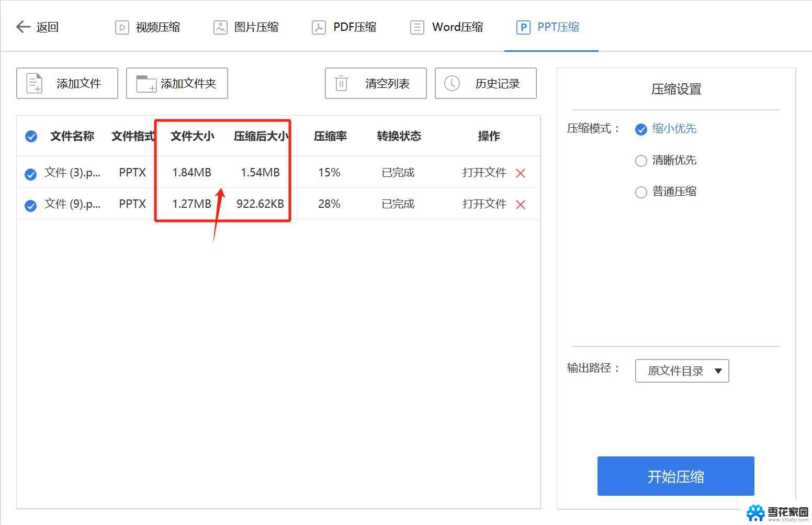This screenshot has width=812, height=525.
Task: Click the 压缩设置 panel title
Action: [676, 89]
